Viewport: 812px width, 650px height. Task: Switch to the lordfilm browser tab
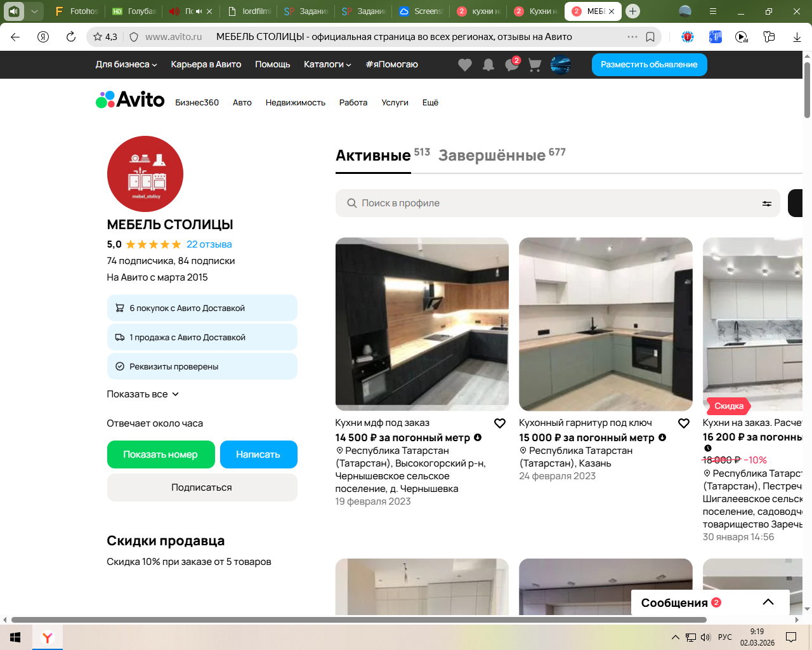249,11
